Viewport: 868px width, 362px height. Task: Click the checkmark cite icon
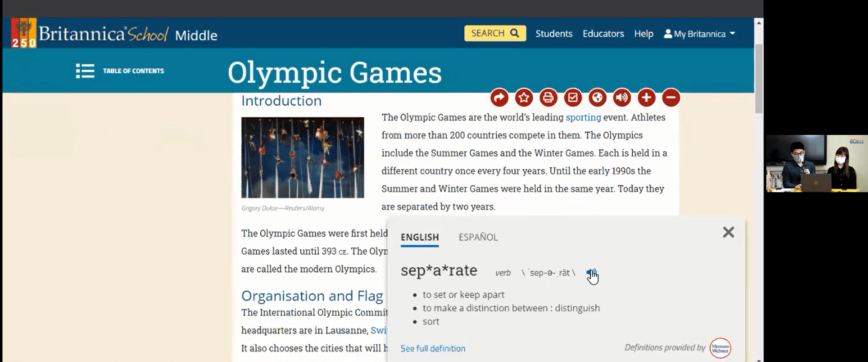tap(573, 97)
